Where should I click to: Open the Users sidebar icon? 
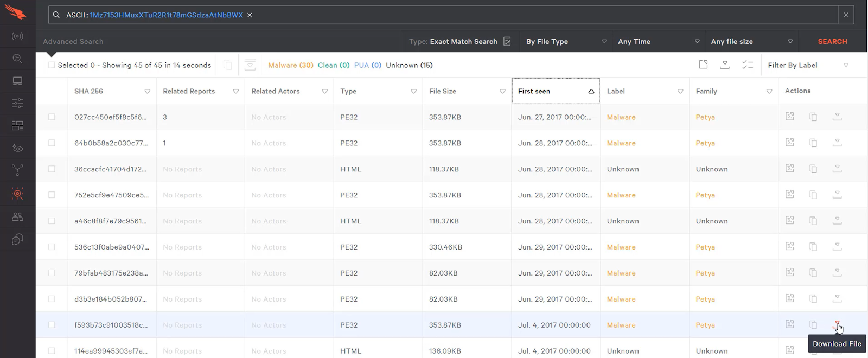coord(17,217)
